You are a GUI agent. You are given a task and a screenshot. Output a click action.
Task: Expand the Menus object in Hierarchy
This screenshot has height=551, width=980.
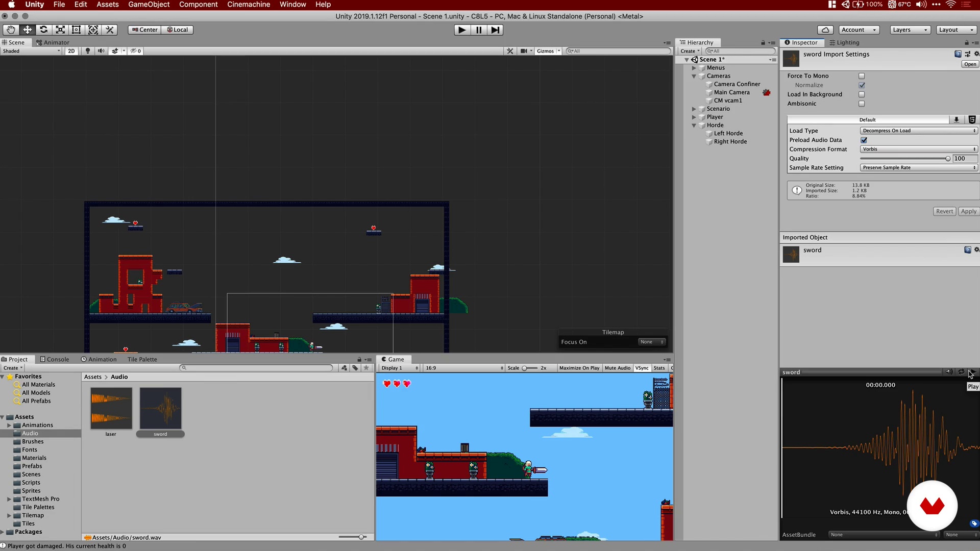tap(694, 68)
